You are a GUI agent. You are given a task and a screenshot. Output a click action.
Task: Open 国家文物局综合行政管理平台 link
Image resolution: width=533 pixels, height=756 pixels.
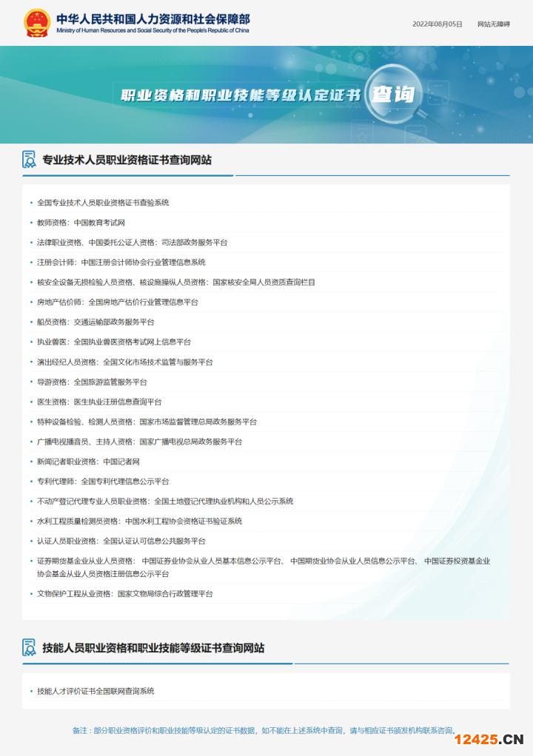[165, 594]
